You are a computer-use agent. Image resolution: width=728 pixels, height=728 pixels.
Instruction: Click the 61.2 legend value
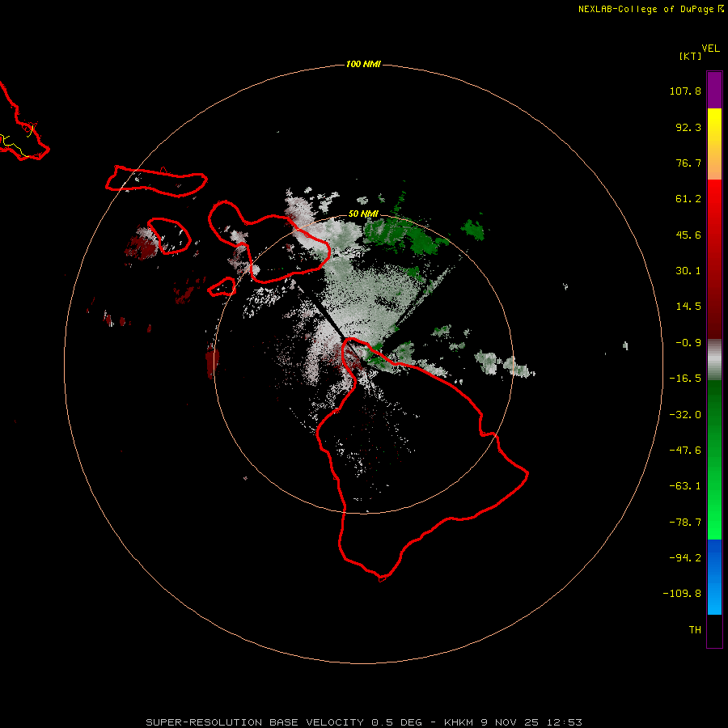pyautogui.click(x=688, y=199)
